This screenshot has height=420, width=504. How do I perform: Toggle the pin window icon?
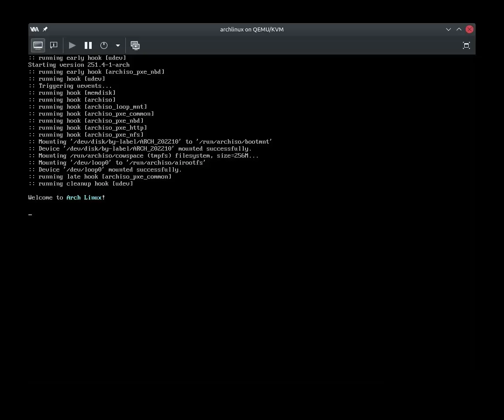45,29
